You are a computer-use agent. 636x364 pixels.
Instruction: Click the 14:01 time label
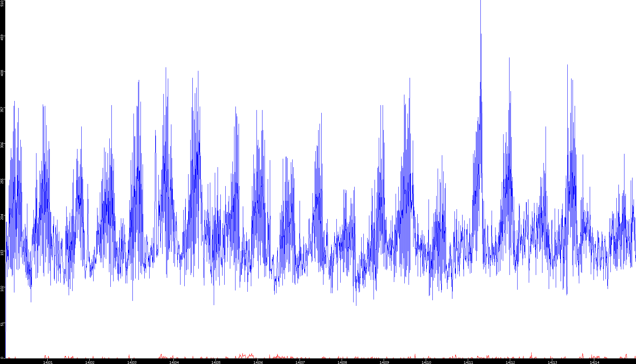click(x=48, y=362)
